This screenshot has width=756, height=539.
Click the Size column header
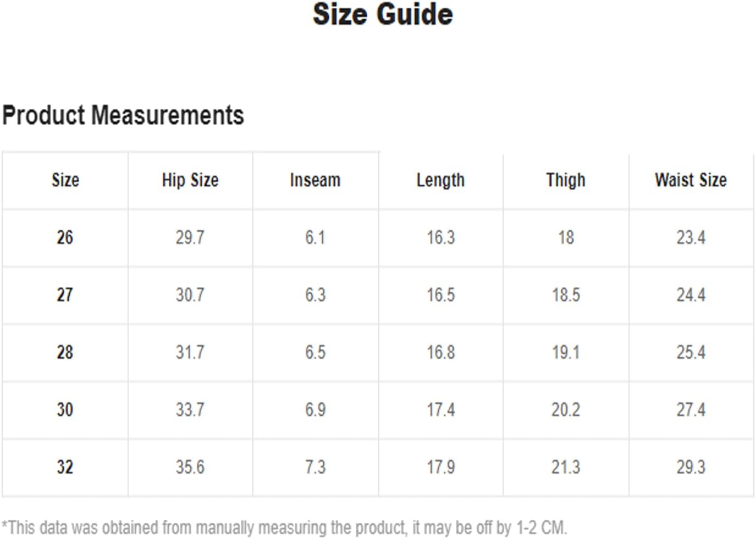(x=65, y=180)
